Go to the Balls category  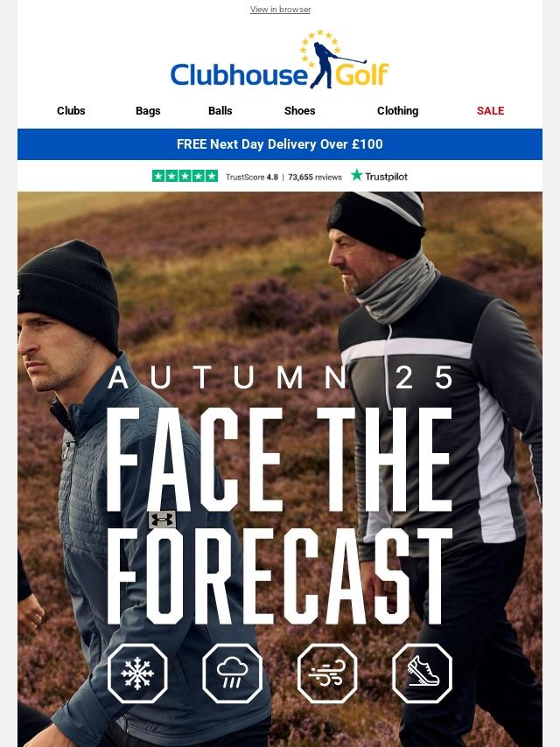click(220, 110)
